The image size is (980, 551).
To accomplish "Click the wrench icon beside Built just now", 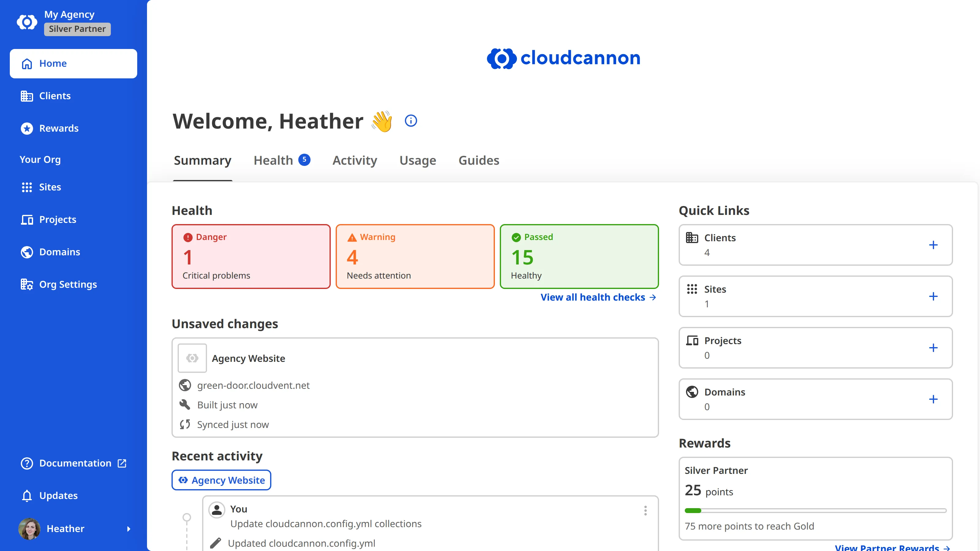I will [x=185, y=405].
